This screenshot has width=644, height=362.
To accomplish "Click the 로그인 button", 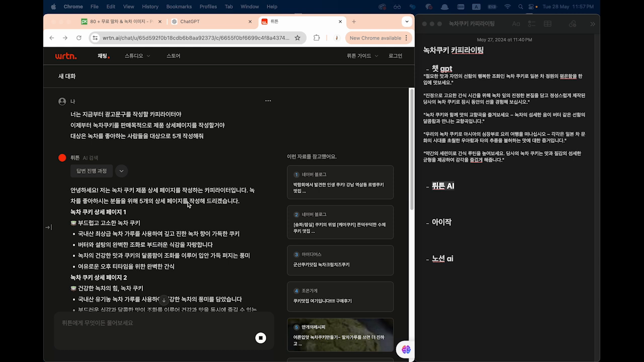I will point(395,56).
